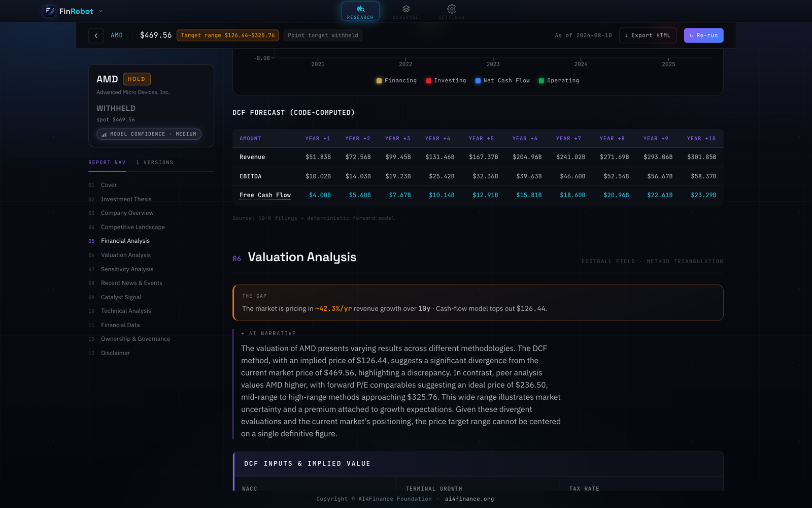The height and width of the screenshot is (508, 812).
Task: Open the ai4finance.org footer link
Action: coord(469,499)
